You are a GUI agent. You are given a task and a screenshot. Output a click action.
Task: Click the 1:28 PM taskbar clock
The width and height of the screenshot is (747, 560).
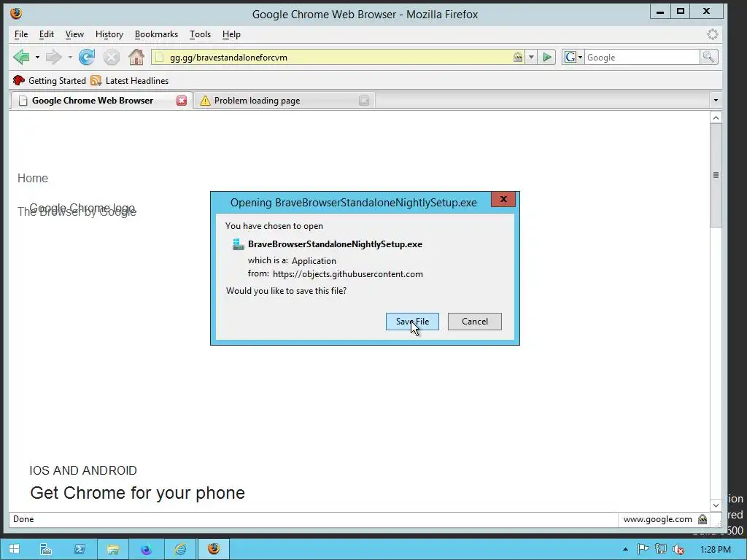(716, 550)
